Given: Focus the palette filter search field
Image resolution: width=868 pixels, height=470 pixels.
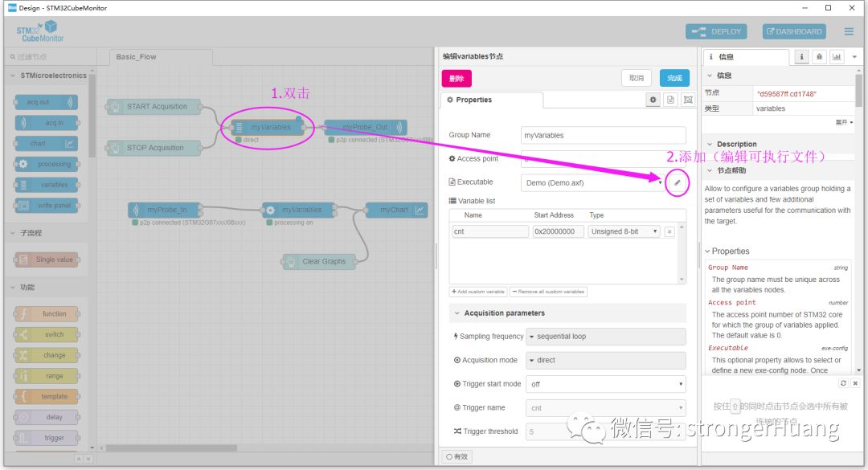Looking at the screenshot, I should click(x=50, y=56).
